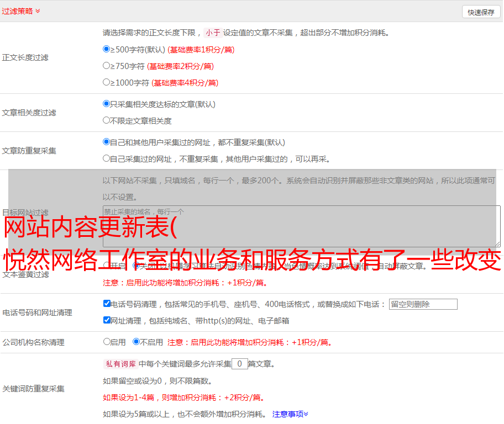Click the 小于 highlighted tag
Image resolution: width=504 pixels, height=424 pixels.
coord(213,33)
